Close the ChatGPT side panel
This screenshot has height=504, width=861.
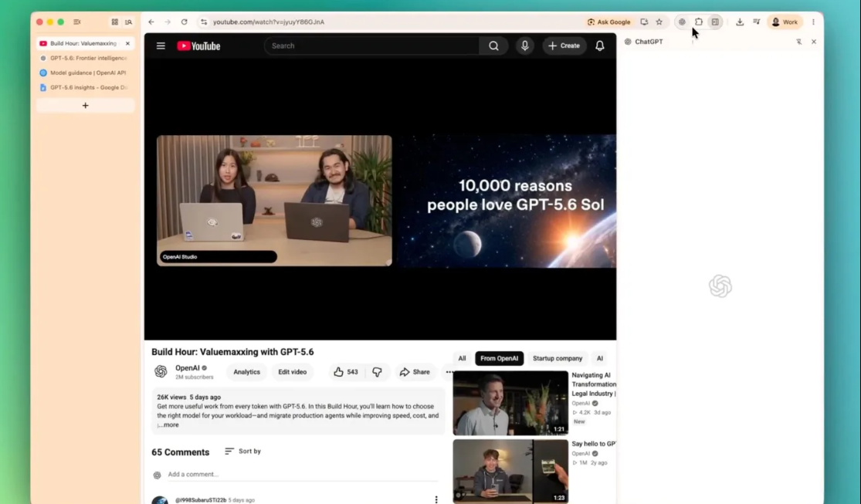click(814, 42)
